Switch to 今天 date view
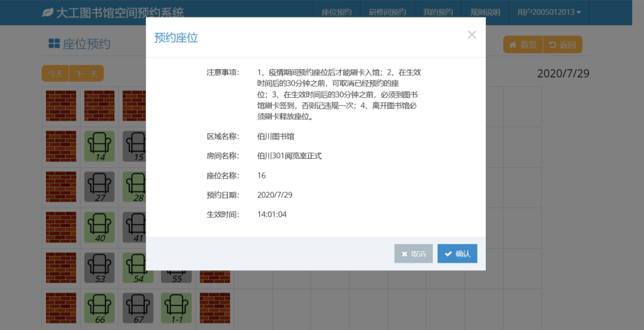This screenshot has width=644, height=330. coord(55,73)
